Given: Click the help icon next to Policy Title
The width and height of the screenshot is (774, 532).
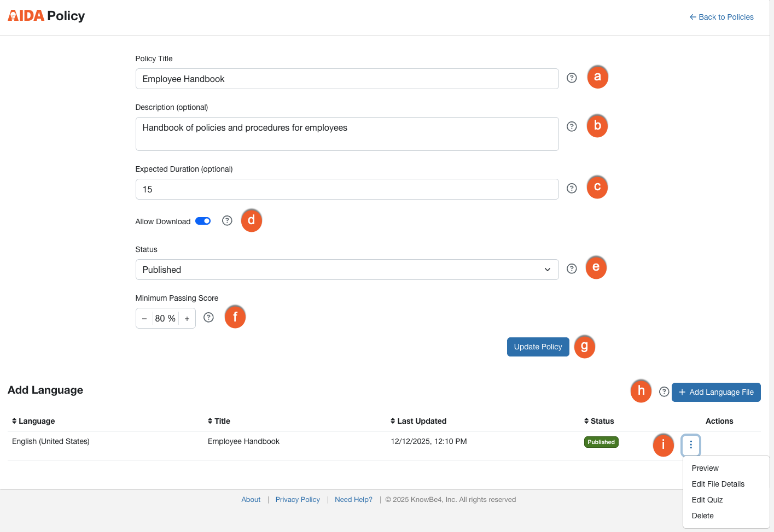Looking at the screenshot, I should pos(572,78).
